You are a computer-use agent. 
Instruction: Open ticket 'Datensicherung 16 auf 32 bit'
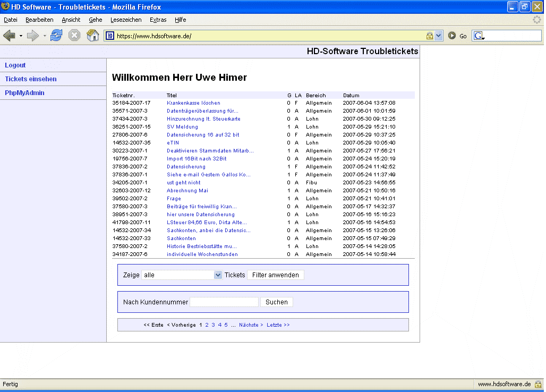[203, 135]
